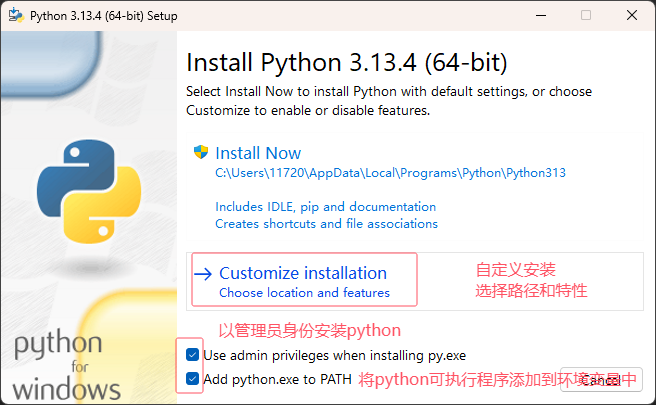Click 'Creates shortcuts and file associations' text
The height and width of the screenshot is (405, 656).
coord(326,224)
